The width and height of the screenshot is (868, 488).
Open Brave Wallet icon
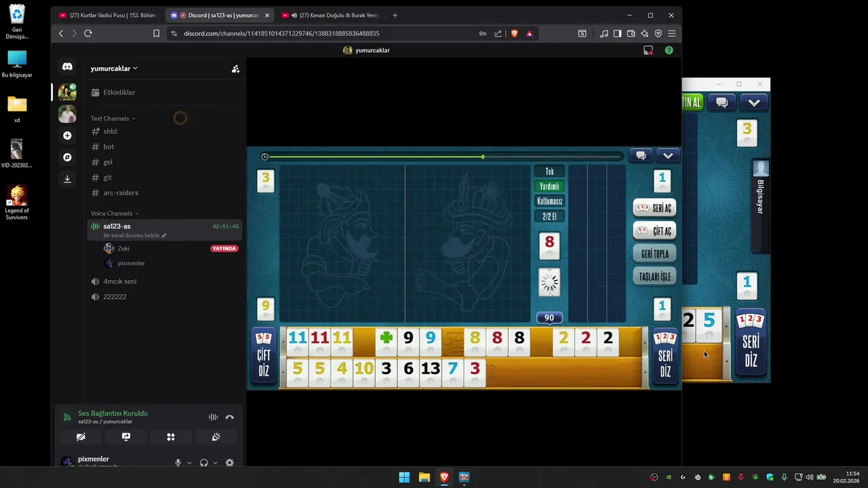coord(631,33)
